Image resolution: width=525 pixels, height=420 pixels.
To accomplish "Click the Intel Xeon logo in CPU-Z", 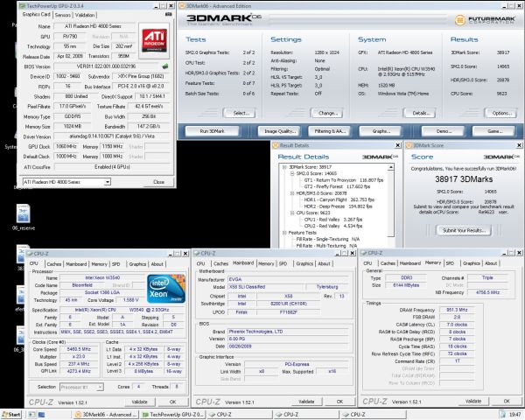I will point(164,290).
